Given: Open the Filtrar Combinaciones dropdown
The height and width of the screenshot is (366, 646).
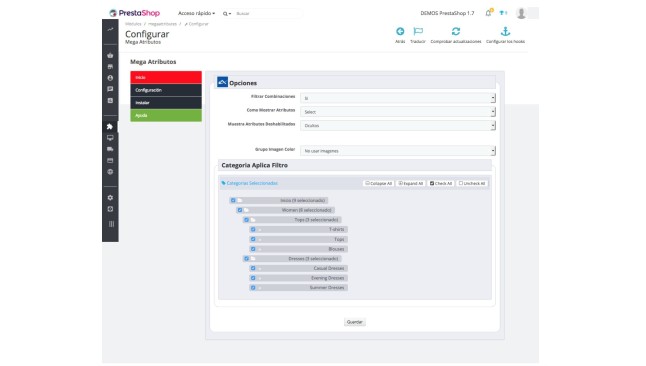Looking at the screenshot, I should (398, 98).
